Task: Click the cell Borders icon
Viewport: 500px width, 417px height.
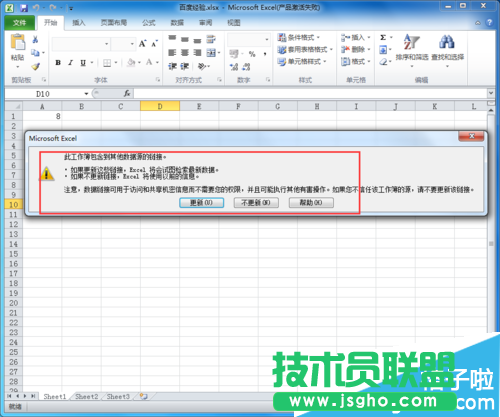Action: point(107,63)
